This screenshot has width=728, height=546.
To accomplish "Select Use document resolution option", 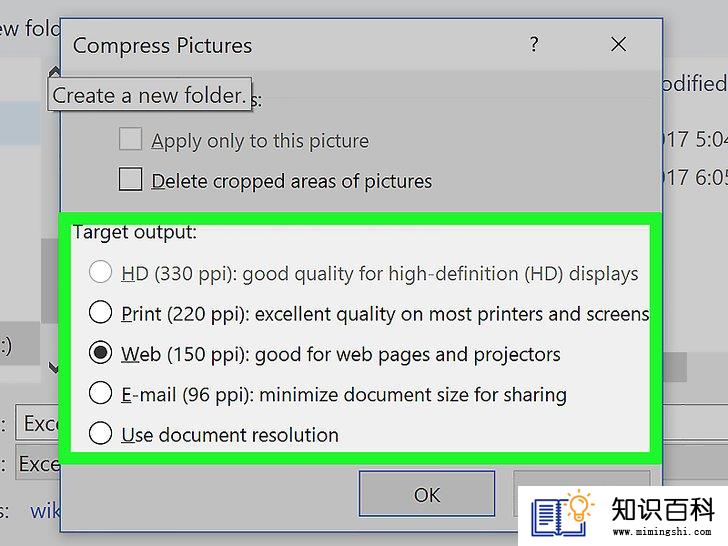I will click(x=100, y=434).
